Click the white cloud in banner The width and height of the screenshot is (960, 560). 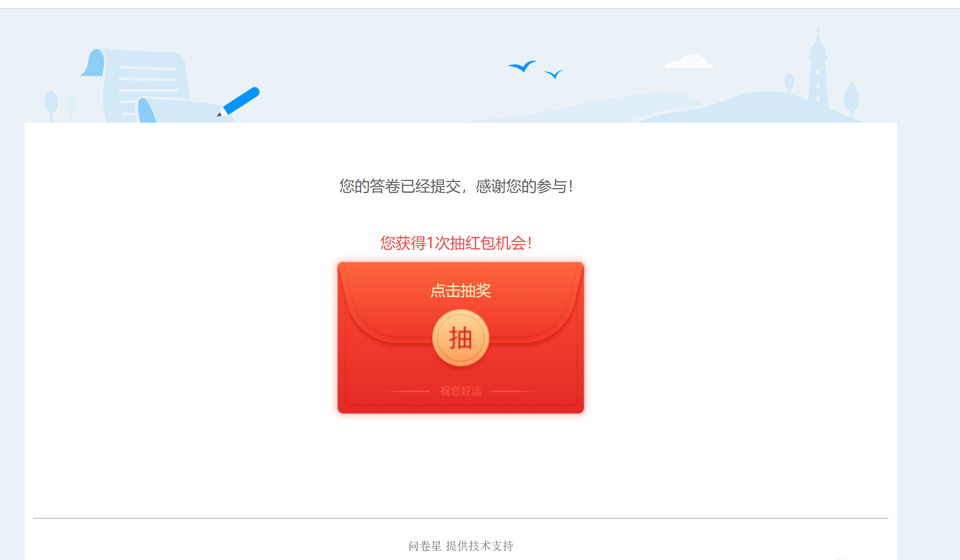click(688, 61)
